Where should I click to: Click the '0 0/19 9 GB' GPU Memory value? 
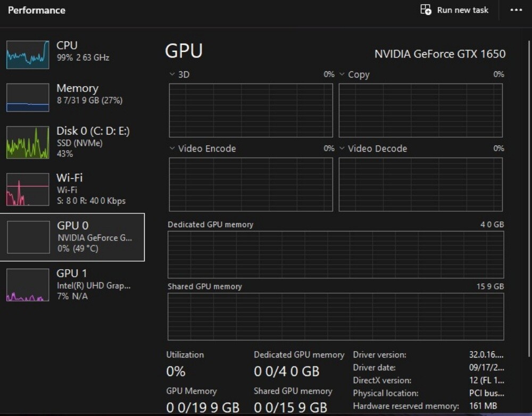(203, 407)
